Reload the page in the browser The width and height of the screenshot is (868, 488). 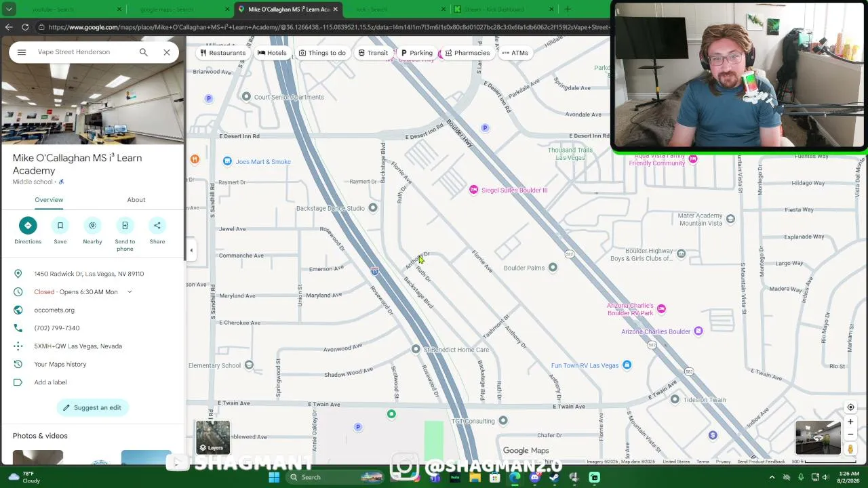[x=25, y=27]
